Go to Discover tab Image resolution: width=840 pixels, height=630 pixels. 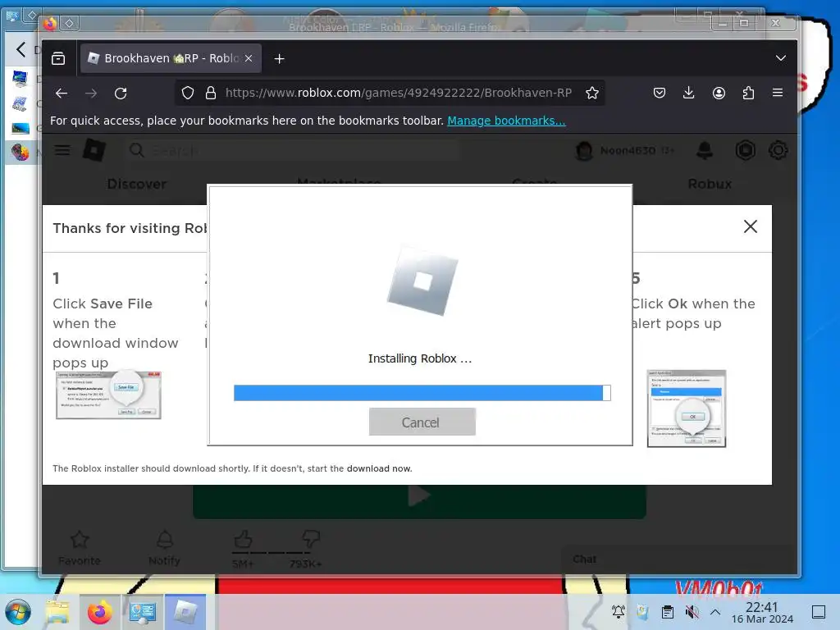137,184
